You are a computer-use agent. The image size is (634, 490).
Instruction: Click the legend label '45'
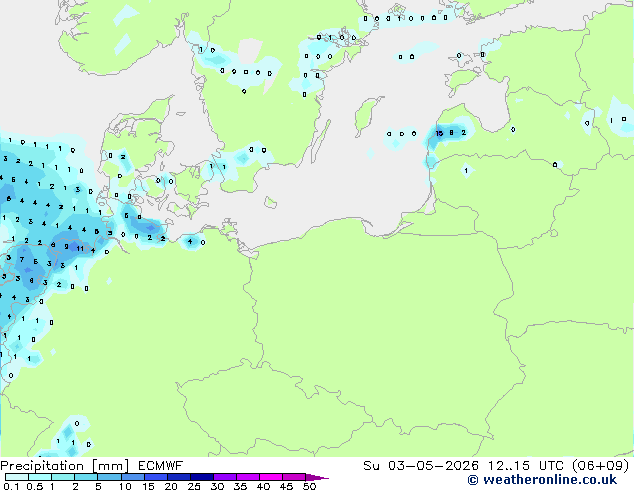point(286,486)
